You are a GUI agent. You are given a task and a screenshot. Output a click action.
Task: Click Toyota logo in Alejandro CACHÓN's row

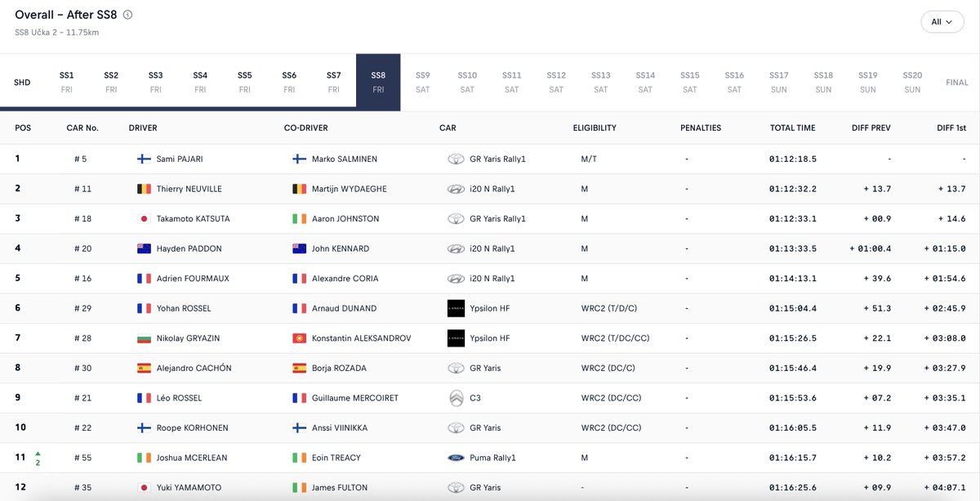(x=456, y=368)
